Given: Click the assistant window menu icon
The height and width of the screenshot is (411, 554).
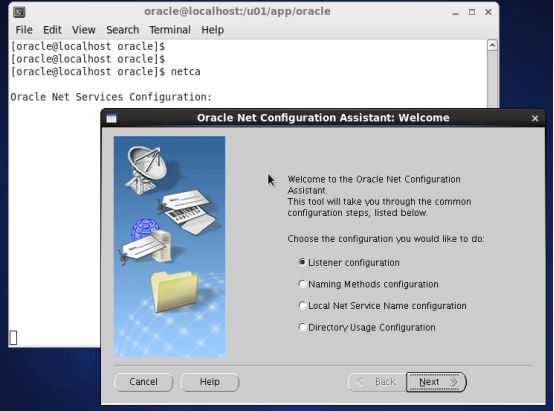Looking at the screenshot, I should (112, 118).
